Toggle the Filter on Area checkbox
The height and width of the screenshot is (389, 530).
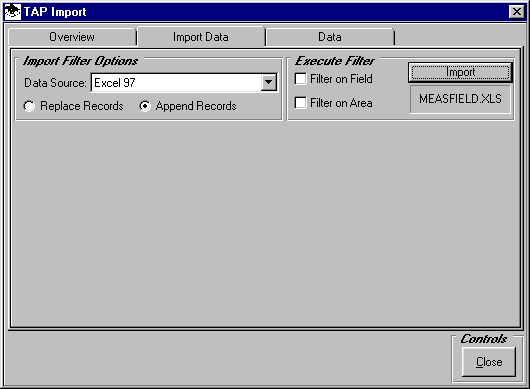pyautogui.click(x=300, y=103)
